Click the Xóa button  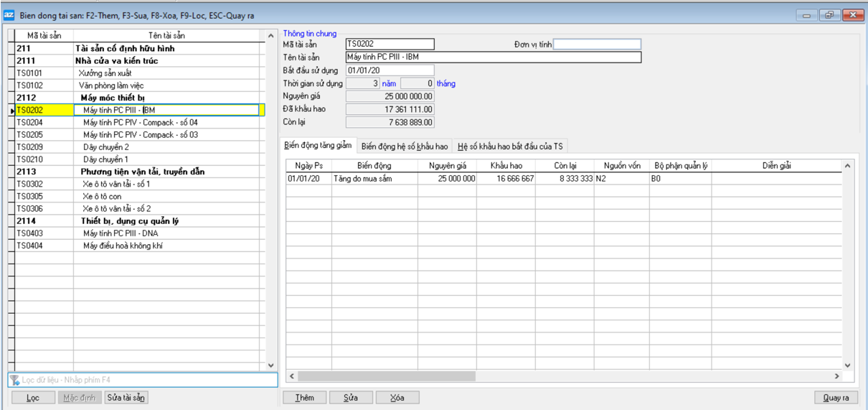coord(397,398)
